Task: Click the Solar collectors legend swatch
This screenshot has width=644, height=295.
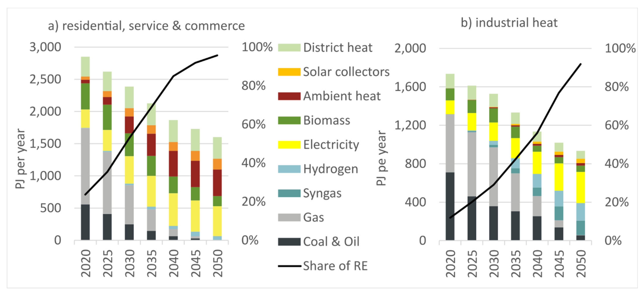Action: click(x=289, y=72)
